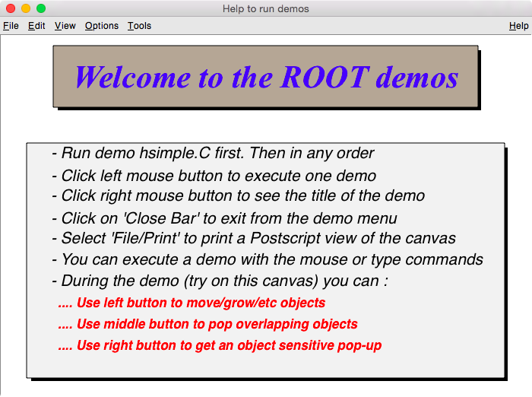The width and height of the screenshot is (532, 397).
Task: Open the File menu
Action: 11,26
